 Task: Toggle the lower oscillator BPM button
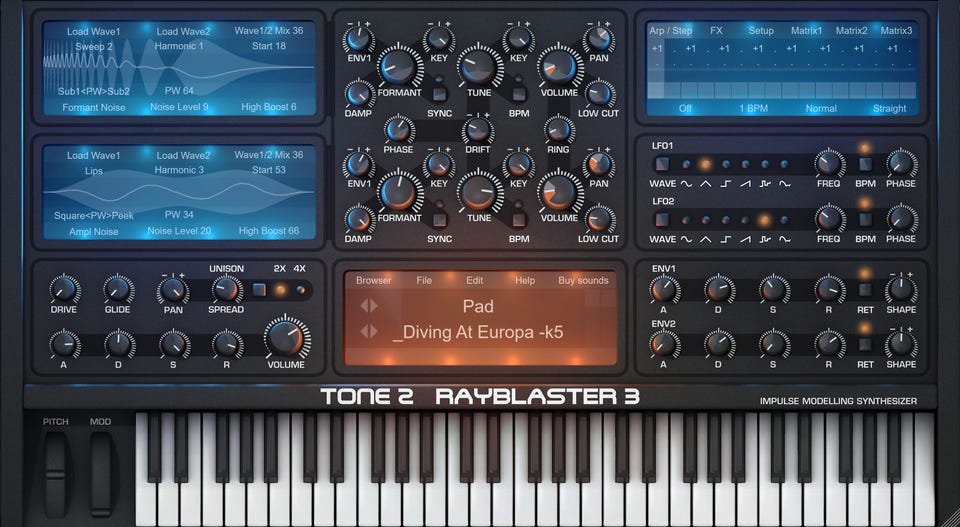(x=519, y=220)
